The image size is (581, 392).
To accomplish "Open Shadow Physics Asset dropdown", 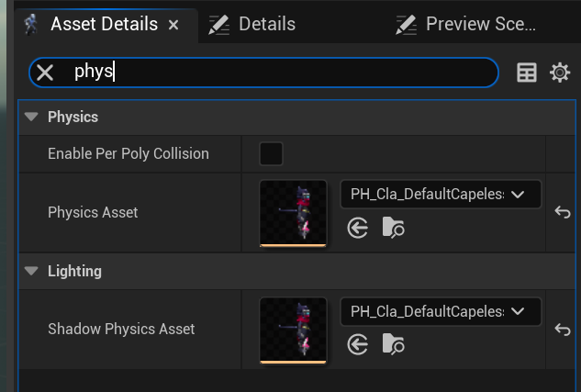I will 441,311.
